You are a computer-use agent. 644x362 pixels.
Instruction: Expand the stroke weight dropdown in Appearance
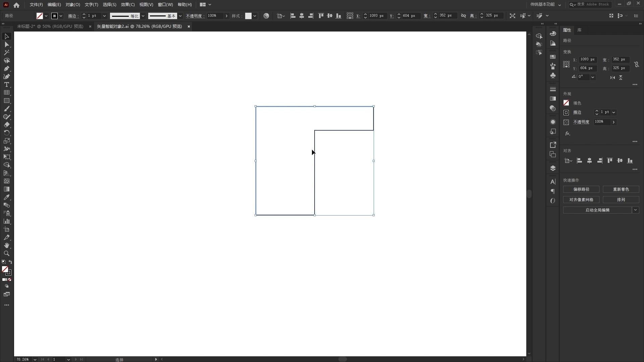[x=613, y=112]
